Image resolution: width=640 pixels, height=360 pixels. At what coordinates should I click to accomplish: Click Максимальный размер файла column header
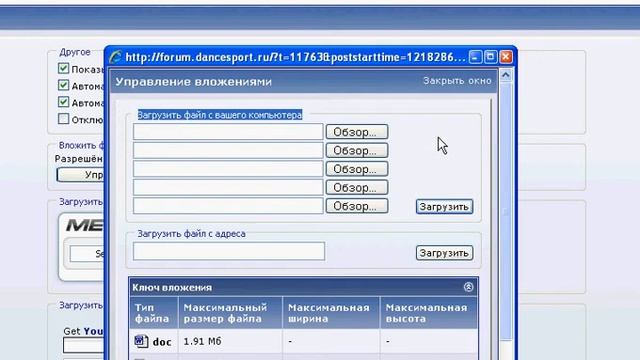pos(230,313)
